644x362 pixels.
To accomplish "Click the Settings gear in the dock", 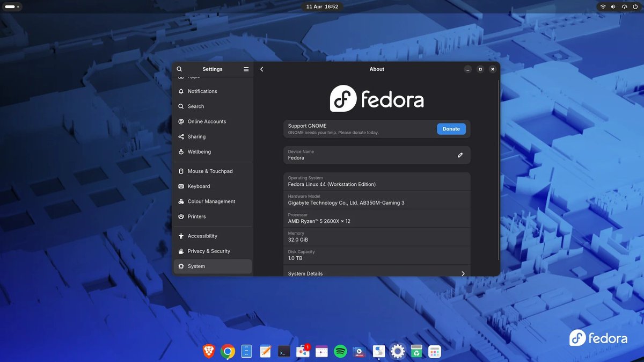I will point(398,351).
